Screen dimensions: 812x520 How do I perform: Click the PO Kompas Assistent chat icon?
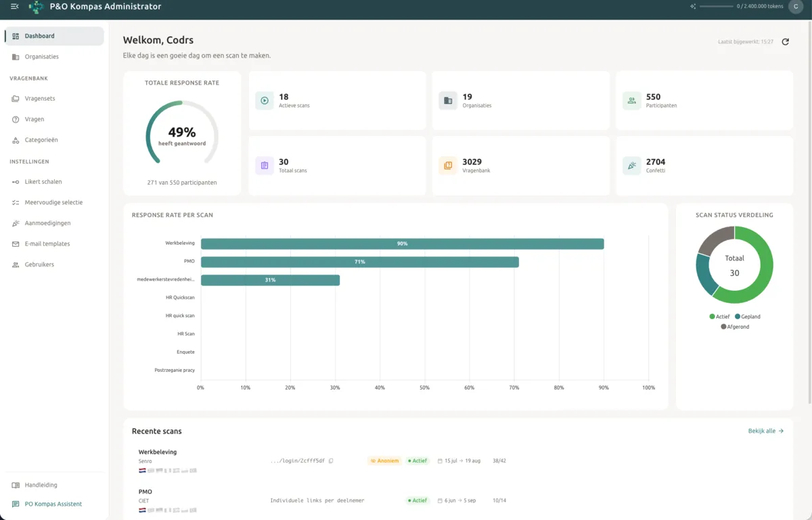16,504
